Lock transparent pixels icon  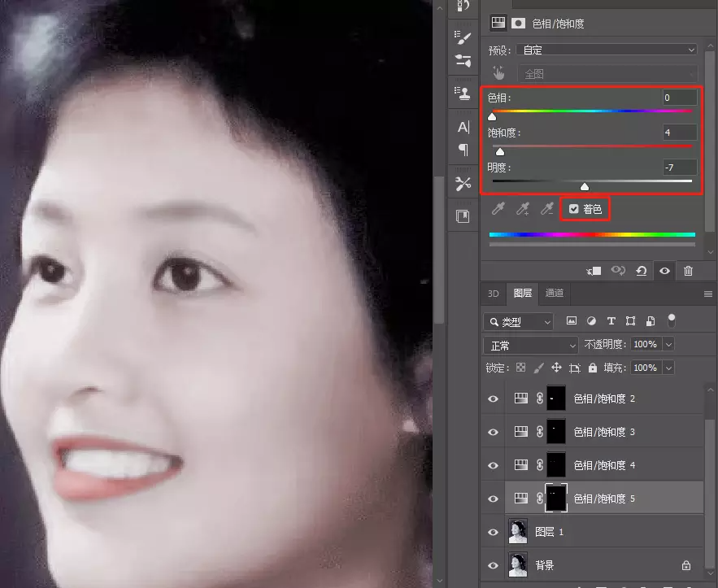pos(520,368)
